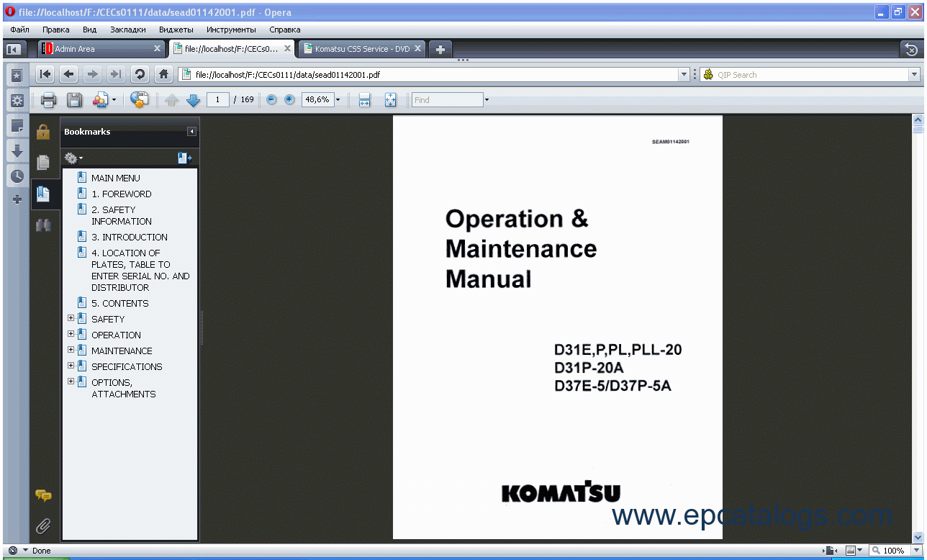Zoom out with the minus magnifier button
927x560 pixels.
pyautogui.click(x=271, y=100)
